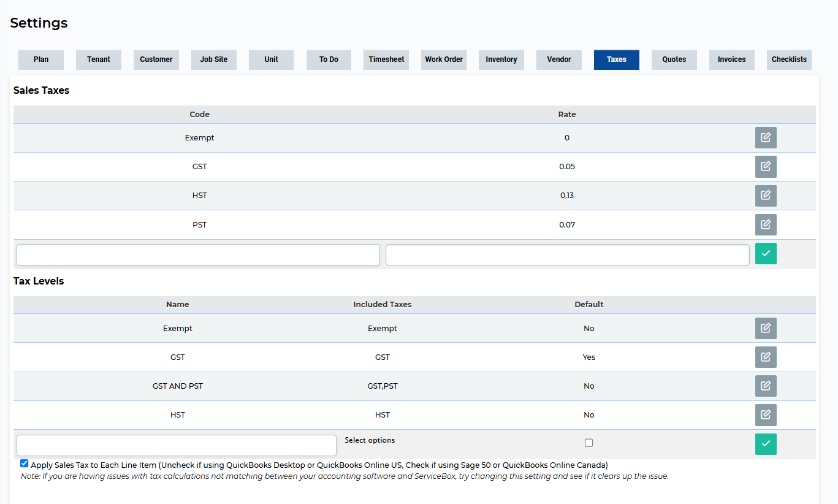The height and width of the screenshot is (504, 838).
Task: Focus the new sales tax Code field
Action: 198,254
